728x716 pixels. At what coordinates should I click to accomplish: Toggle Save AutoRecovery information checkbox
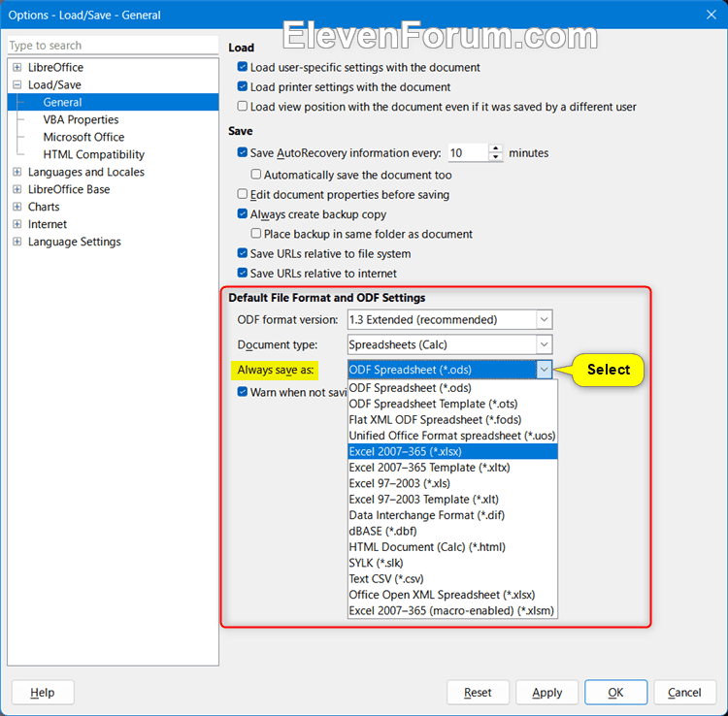[243, 152]
